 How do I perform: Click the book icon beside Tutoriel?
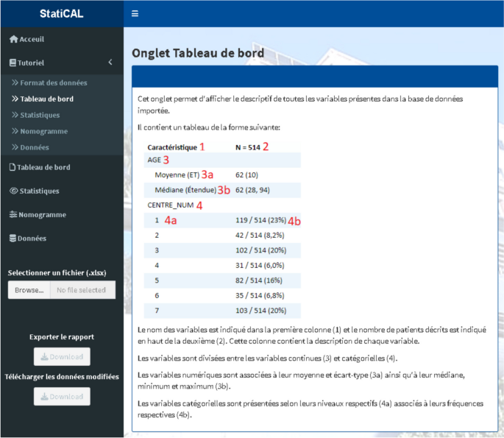(x=13, y=63)
